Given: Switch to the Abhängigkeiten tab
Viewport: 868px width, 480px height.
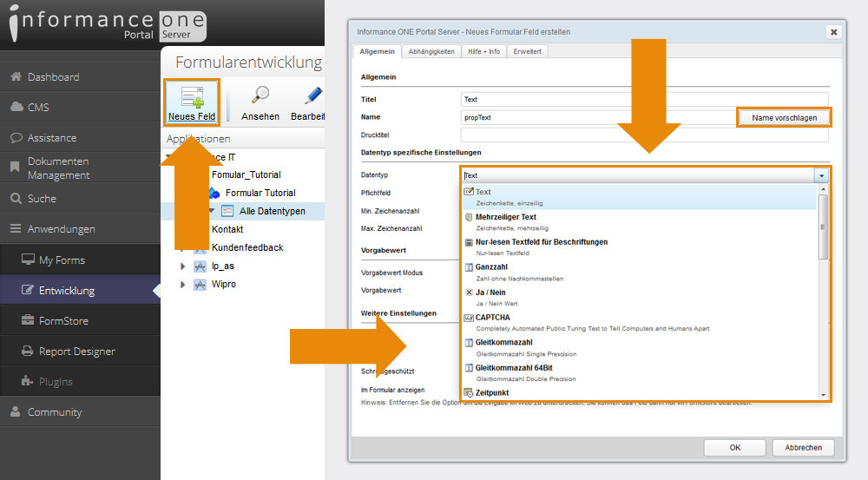Looking at the screenshot, I should (431, 51).
